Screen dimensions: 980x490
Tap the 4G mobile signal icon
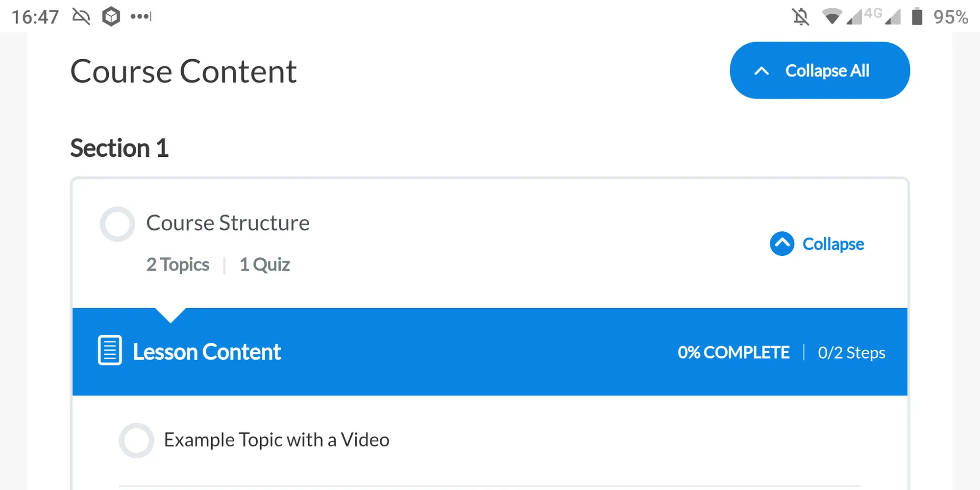(x=863, y=16)
